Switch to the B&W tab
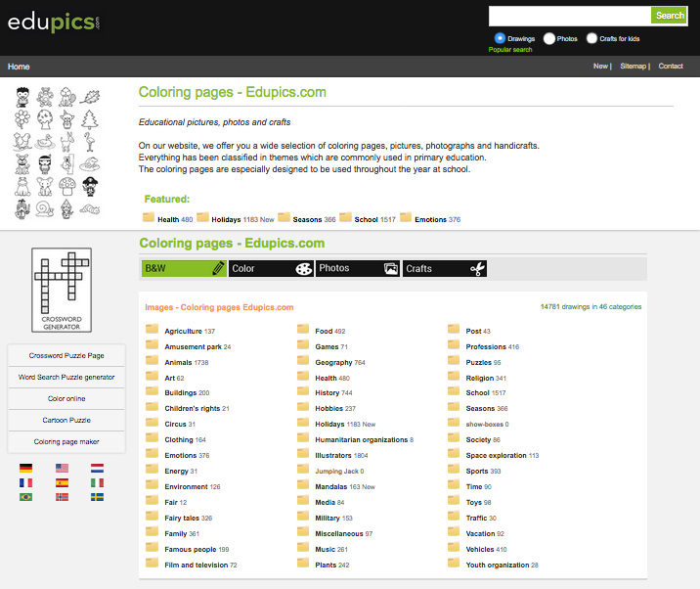Image resolution: width=700 pixels, height=589 pixels. tap(184, 269)
